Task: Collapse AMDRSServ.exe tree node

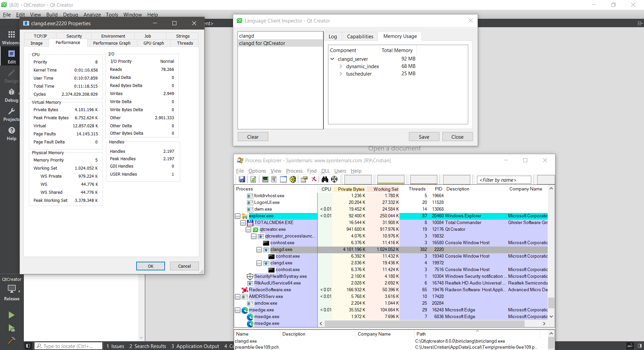Action: tap(237, 297)
